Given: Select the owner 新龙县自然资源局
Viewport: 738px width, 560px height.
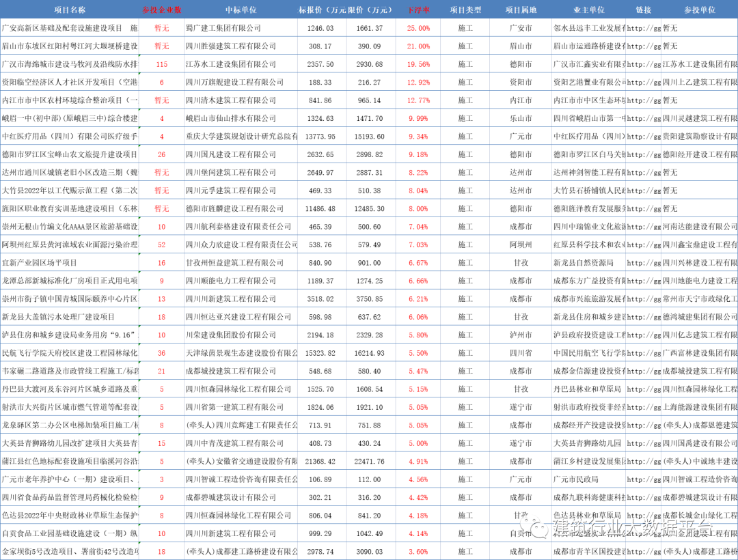Looking at the screenshot, I should click(584, 263).
